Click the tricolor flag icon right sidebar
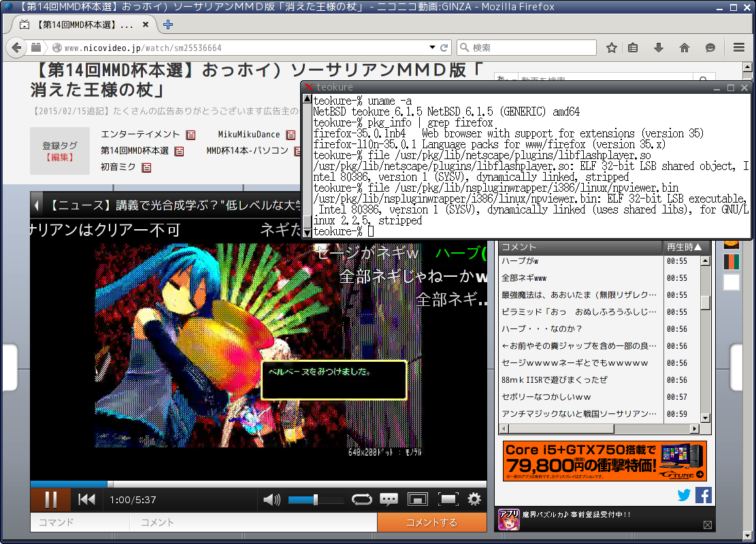The height and width of the screenshot is (544, 756). pos(732,262)
